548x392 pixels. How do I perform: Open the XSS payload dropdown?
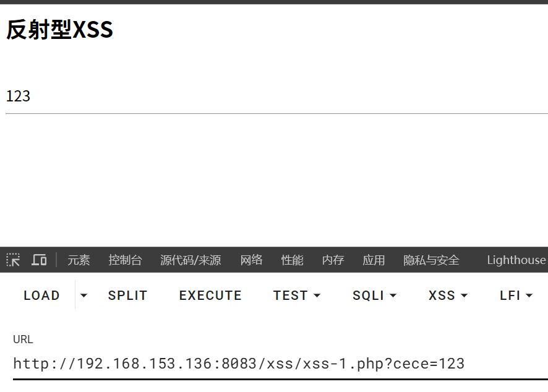pos(448,296)
